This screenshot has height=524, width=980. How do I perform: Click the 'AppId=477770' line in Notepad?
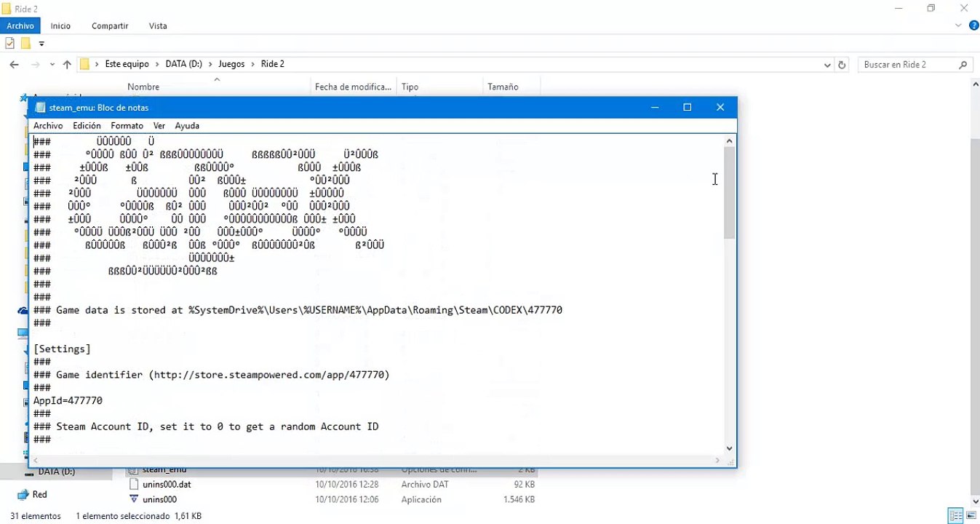(x=68, y=401)
